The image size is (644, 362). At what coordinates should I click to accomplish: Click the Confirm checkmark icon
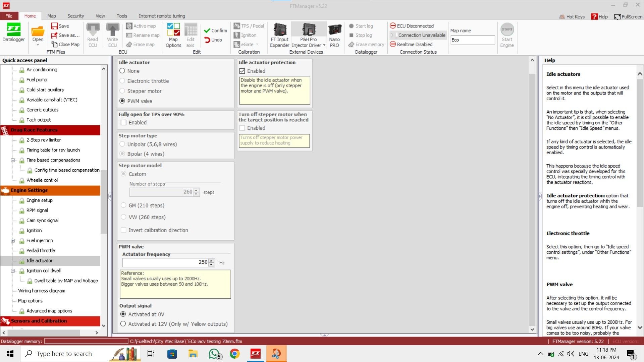point(207,31)
